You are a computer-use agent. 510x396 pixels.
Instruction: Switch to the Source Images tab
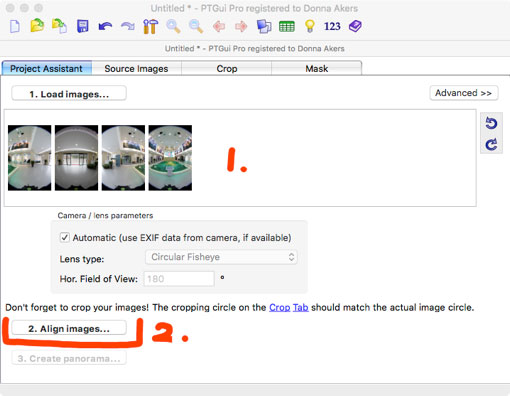tap(136, 69)
